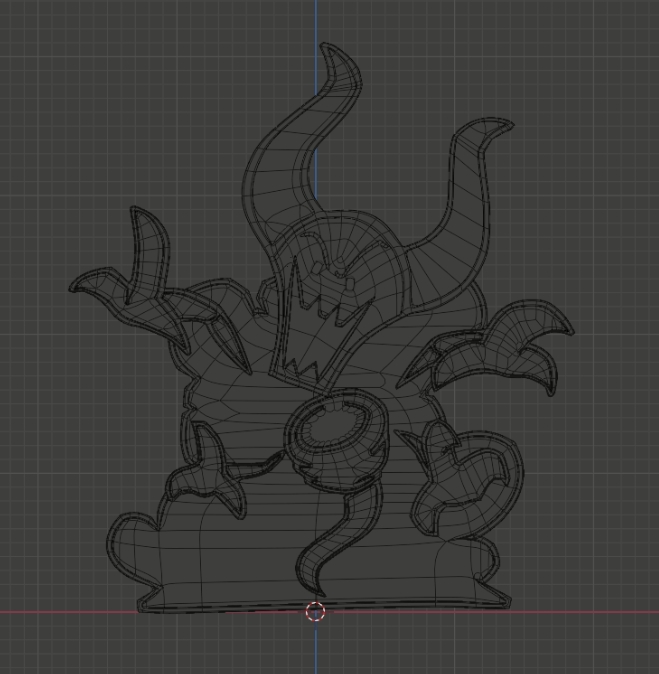Click the 3D cursor at the world origin
Image resolution: width=659 pixels, height=674 pixels.
click(x=315, y=612)
